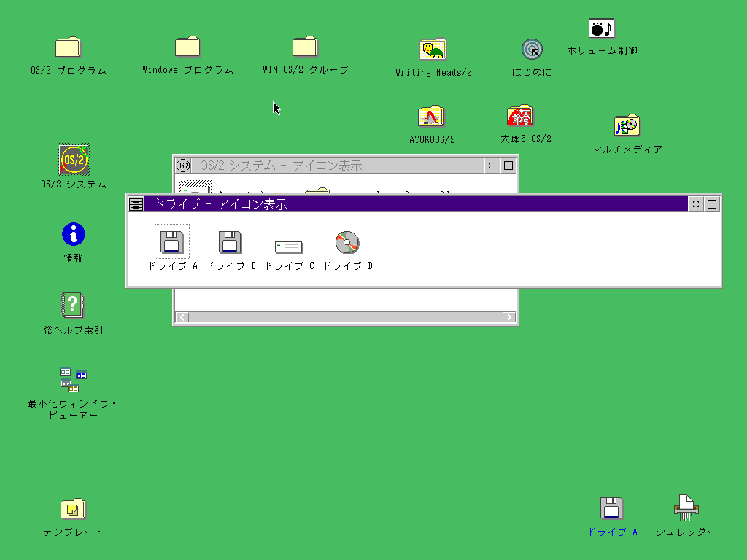Click the ドライブ - アイコン表示 title bar
The height and width of the screenshot is (560, 747).
coord(416,204)
